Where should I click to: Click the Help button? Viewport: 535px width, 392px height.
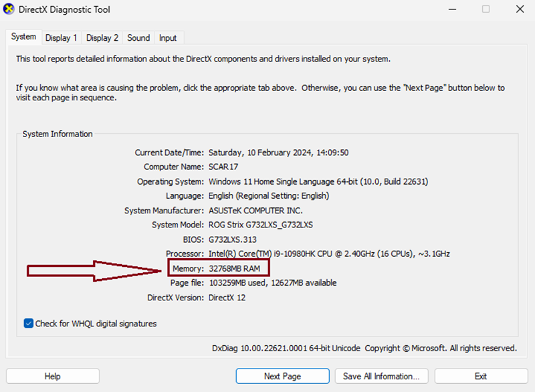click(53, 376)
